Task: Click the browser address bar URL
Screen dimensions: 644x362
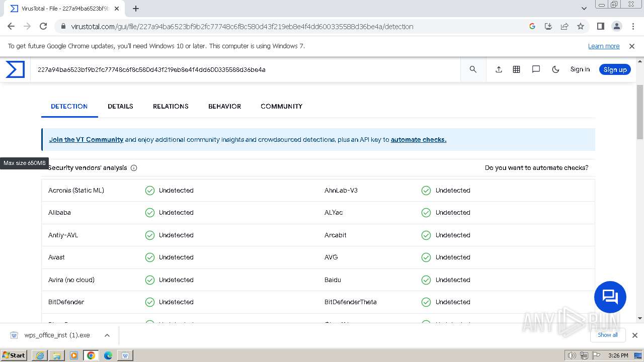Action: coord(242,26)
